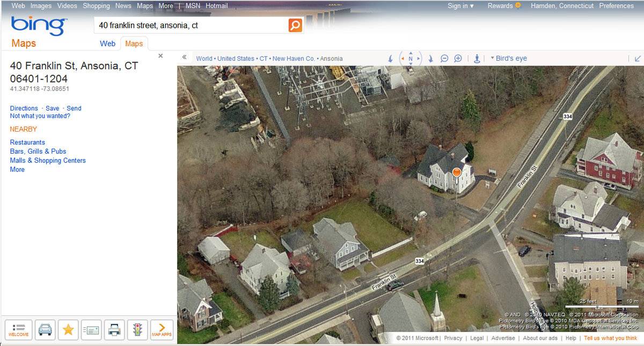
Task: Select the envelope icon to share the map
Action: pos(91,330)
